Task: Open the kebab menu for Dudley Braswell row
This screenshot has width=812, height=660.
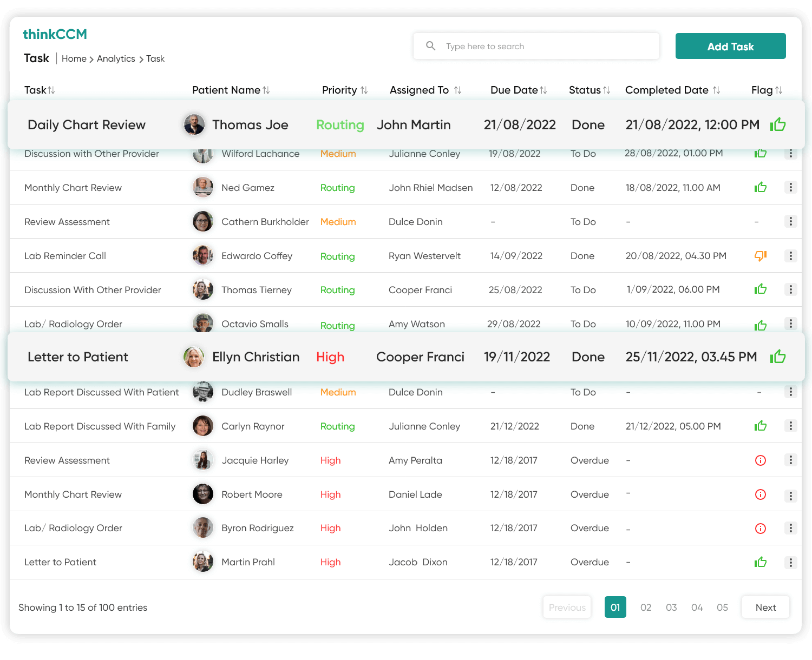Action: point(790,392)
